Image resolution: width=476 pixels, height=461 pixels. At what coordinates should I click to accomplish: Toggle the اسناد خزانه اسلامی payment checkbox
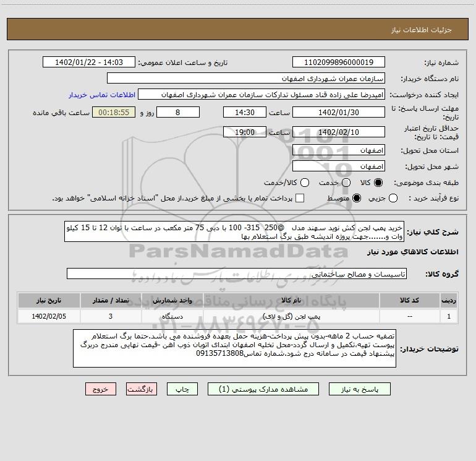tap(300, 198)
